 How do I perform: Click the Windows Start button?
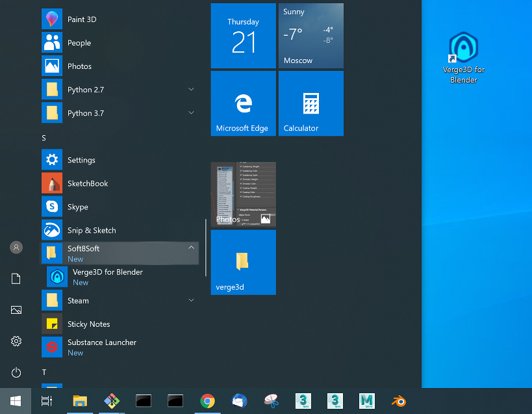(x=16, y=401)
